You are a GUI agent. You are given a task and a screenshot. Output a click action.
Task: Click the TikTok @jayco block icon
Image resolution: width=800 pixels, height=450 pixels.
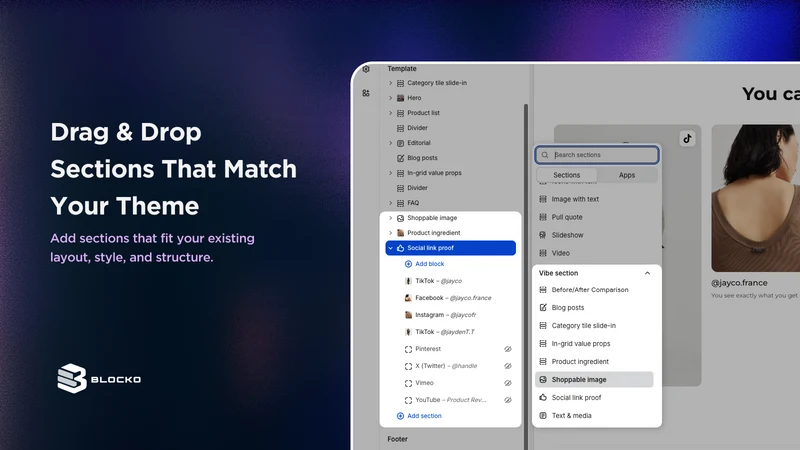pos(408,281)
